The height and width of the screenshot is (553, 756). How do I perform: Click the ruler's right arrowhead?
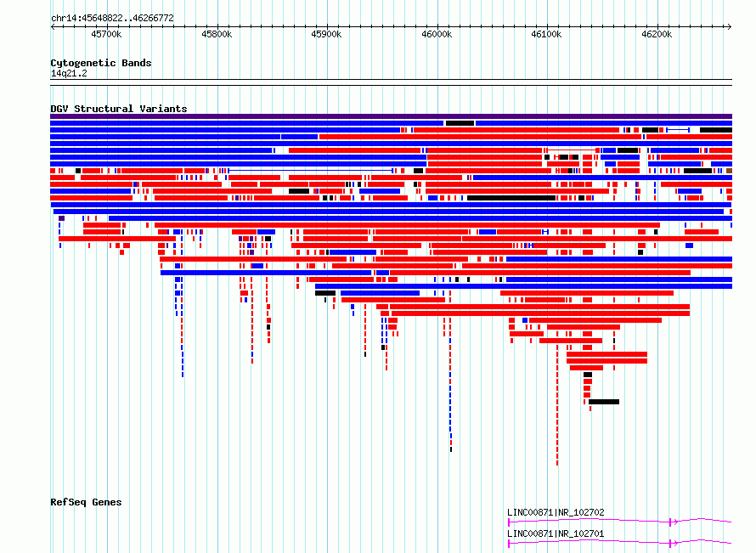pos(730,27)
